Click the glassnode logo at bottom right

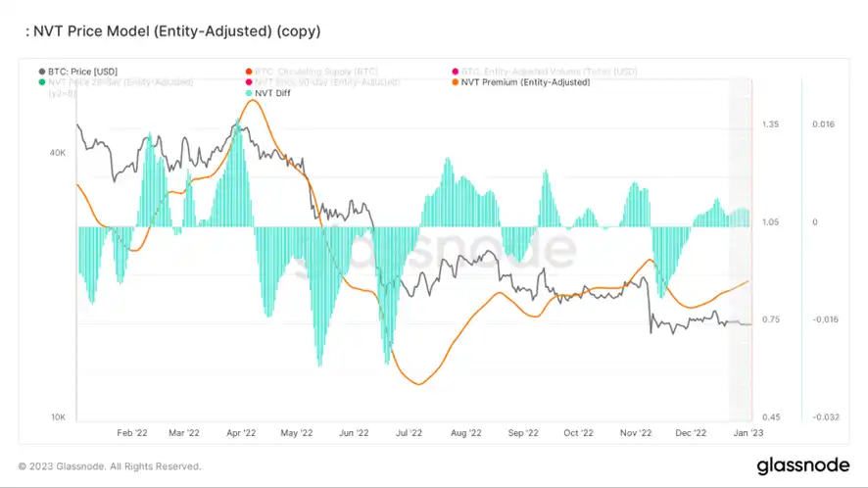point(803,465)
